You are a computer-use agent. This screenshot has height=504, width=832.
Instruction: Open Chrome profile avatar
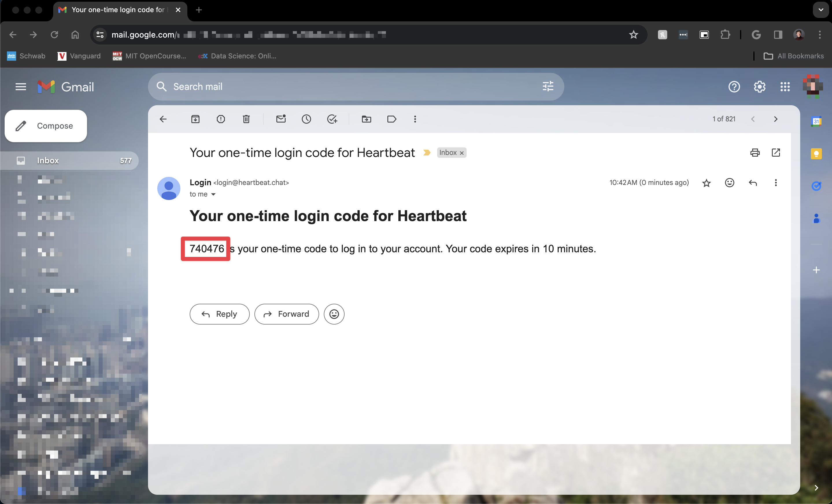[x=799, y=34]
